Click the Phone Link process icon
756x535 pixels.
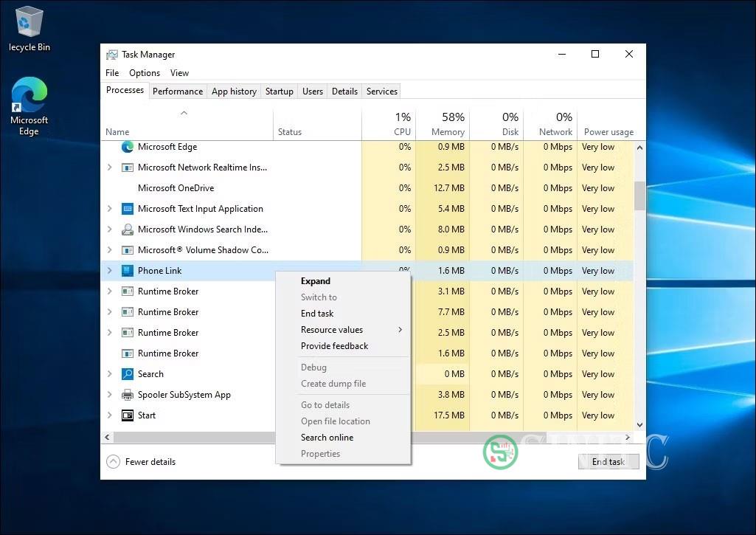click(128, 271)
